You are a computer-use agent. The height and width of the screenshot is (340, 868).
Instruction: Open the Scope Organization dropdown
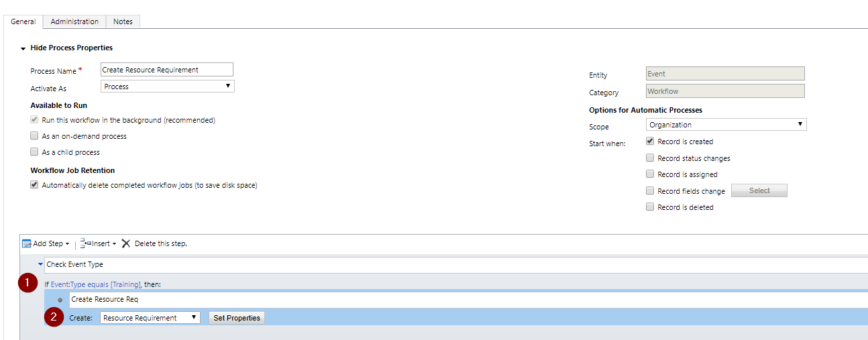(726, 125)
